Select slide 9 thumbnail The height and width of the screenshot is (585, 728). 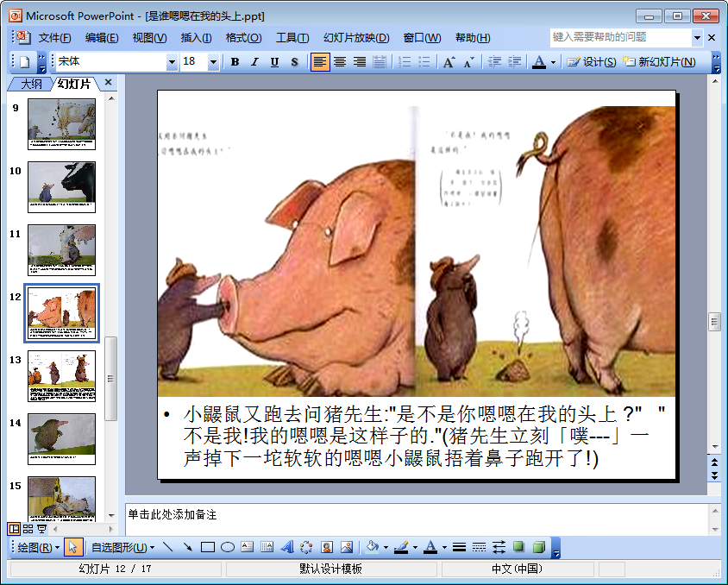coord(62,124)
